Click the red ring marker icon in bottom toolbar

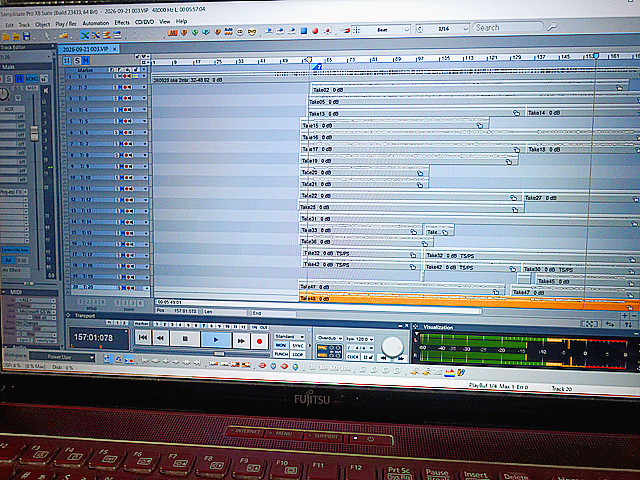[x=262, y=366]
